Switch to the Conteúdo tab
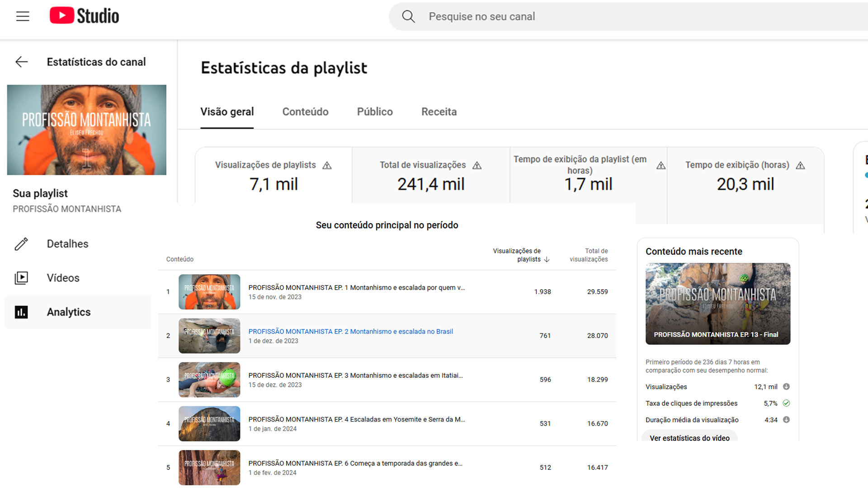Viewport: 868px width, 488px height. (x=305, y=112)
